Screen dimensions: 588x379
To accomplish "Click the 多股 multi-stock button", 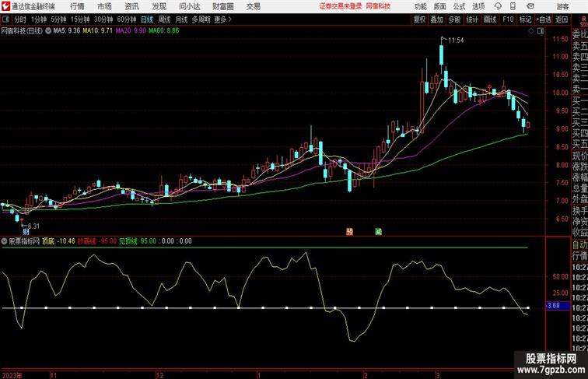I will pos(454,19).
